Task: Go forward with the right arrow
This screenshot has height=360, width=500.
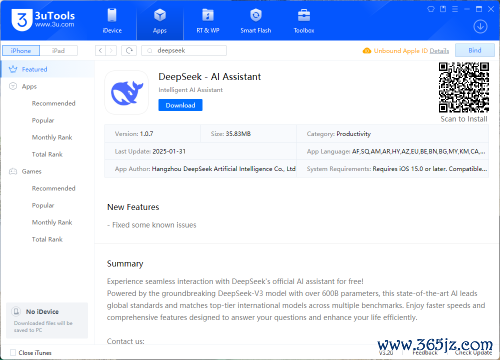Action: click(x=112, y=51)
